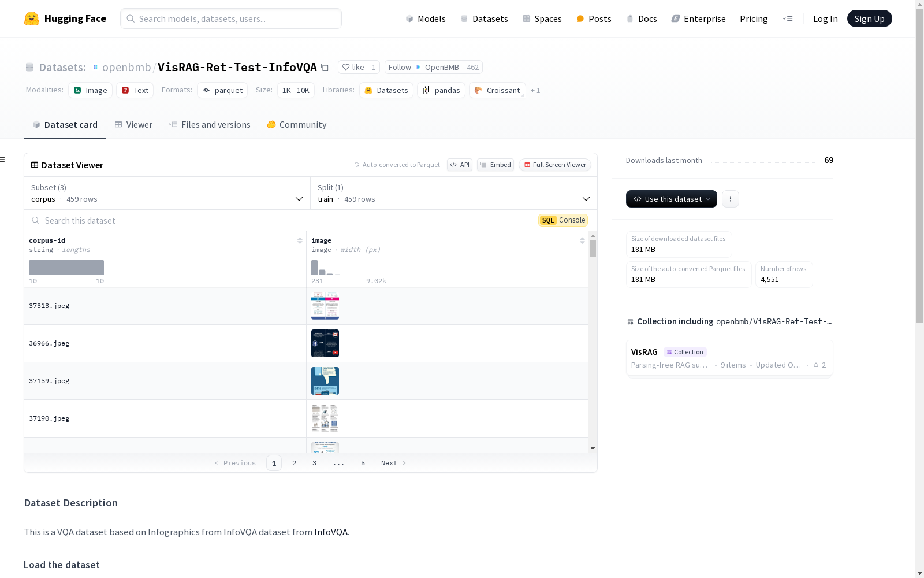Open the Files and versions tab
The image size is (924, 578).
[x=210, y=125]
